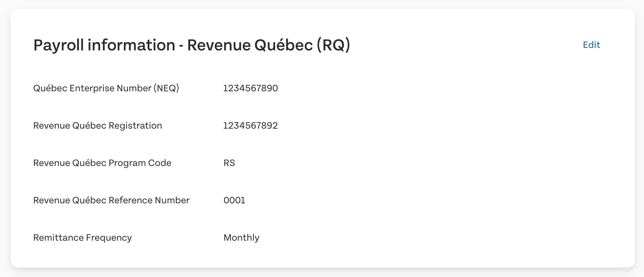The width and height of the screenshot is (644, 277).
Task: Click the registration number 1234567892
Action: coord(250,125)
